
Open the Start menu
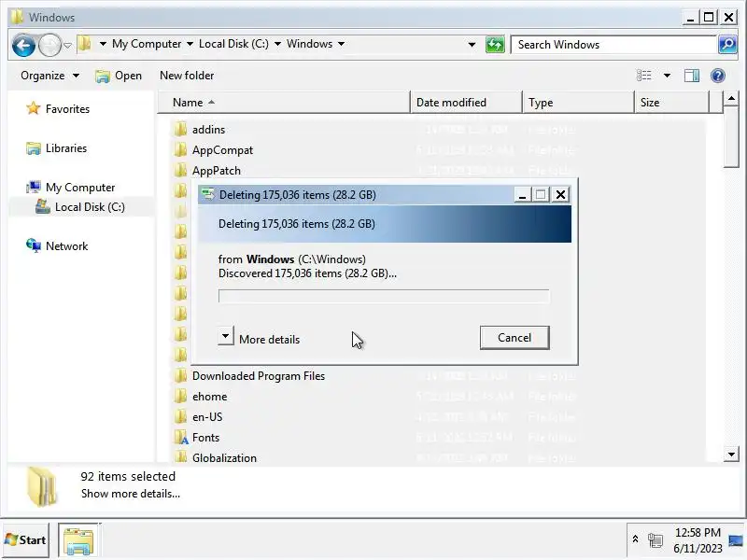(x=26, y=540)
